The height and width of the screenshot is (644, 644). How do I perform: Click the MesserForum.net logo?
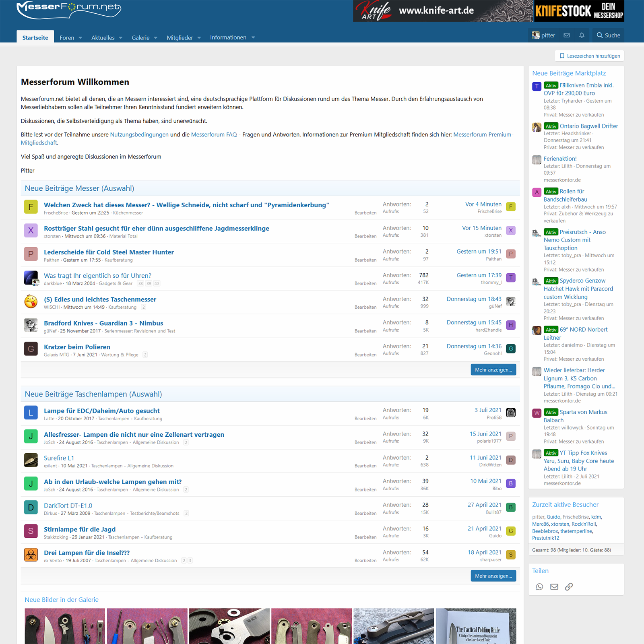pyautogui.click(x=69, y=10)
